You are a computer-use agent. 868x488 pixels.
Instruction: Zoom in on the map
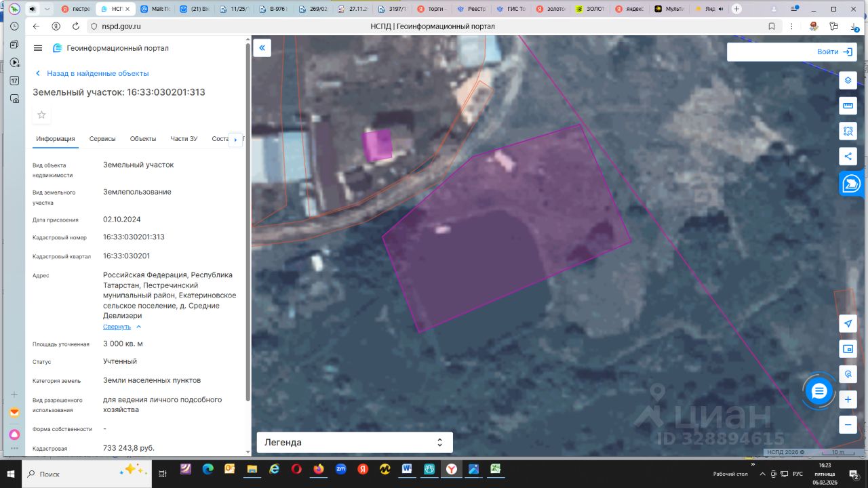tap(848, 400)
